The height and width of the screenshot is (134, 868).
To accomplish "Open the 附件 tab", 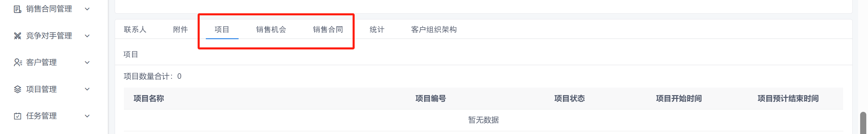I will (181, 30).
